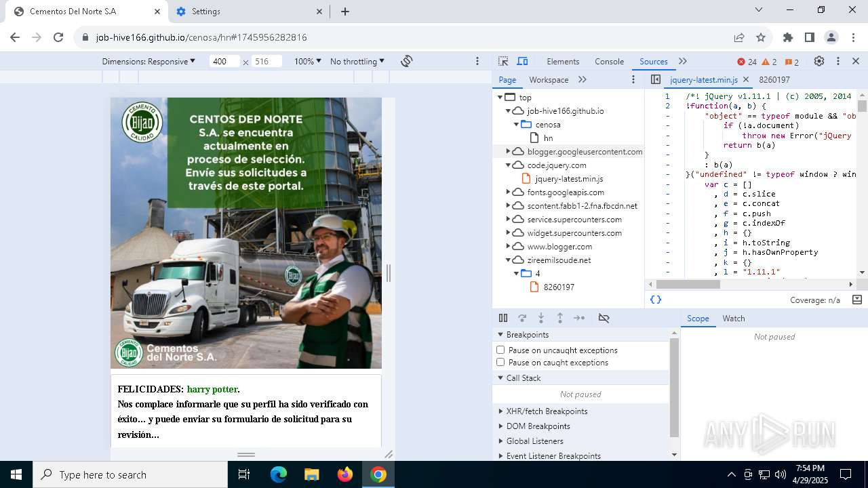The width and height of the screenshot is (868, 488).
Task: Rotate the device viewport orientation
Action: click(x=407, y=61)
